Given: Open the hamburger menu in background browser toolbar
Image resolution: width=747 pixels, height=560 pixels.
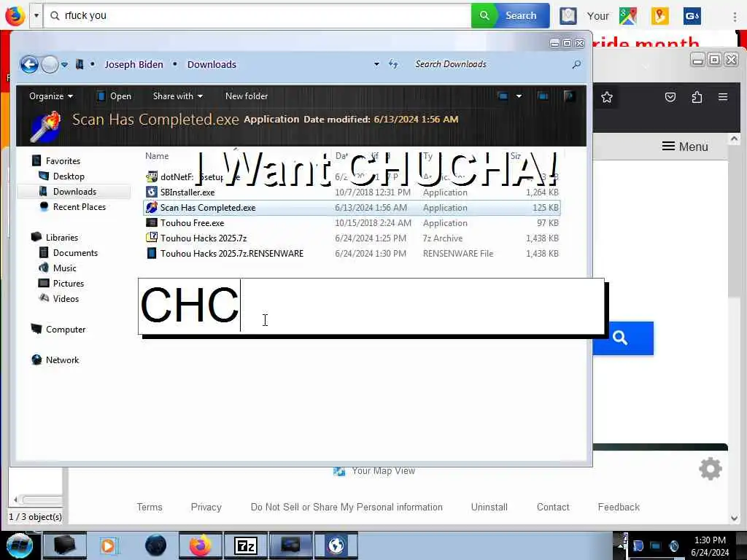Looking at the screenshot, I should pyautogui.click(x=723, y=97).
